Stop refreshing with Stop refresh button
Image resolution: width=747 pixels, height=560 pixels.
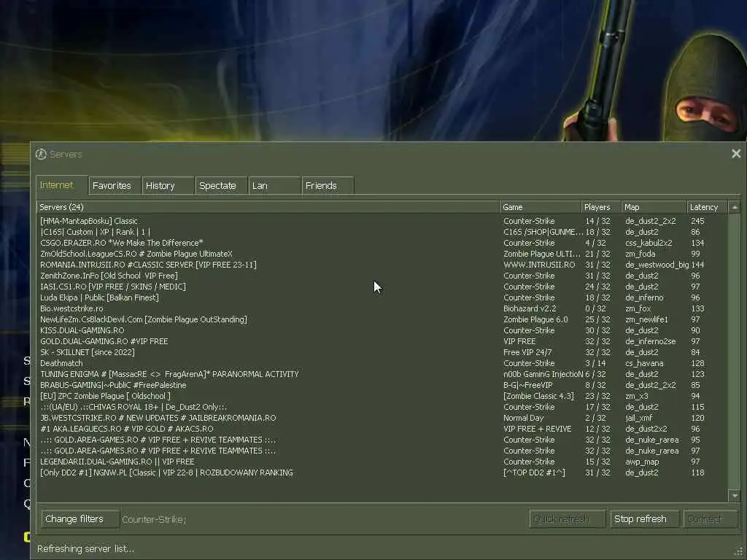click(x=644, y=518)
